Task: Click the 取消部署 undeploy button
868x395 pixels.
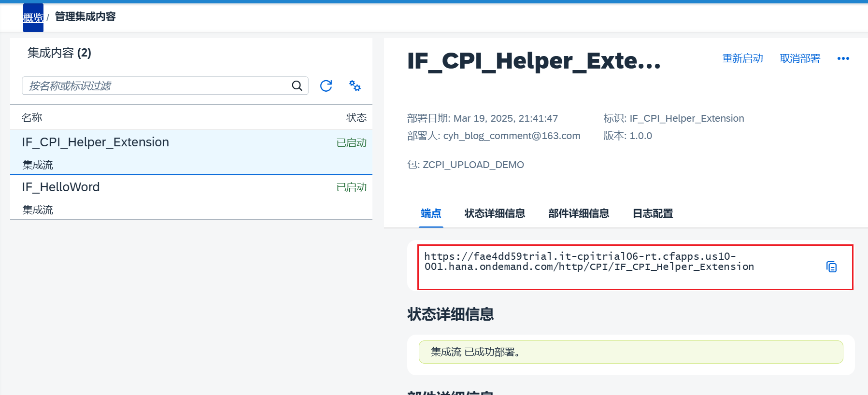Action: [x=800, y=58]
